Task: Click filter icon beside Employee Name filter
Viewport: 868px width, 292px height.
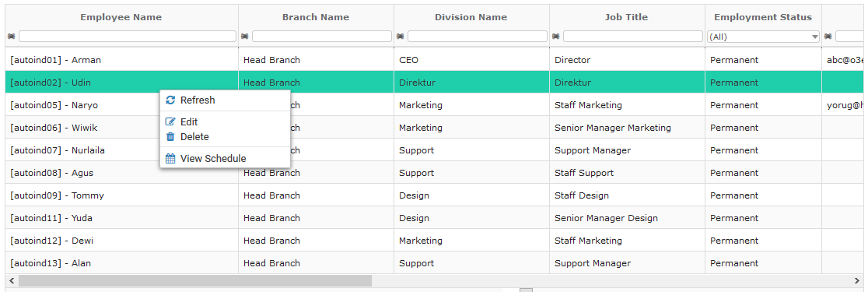Action: click(12, 36)
